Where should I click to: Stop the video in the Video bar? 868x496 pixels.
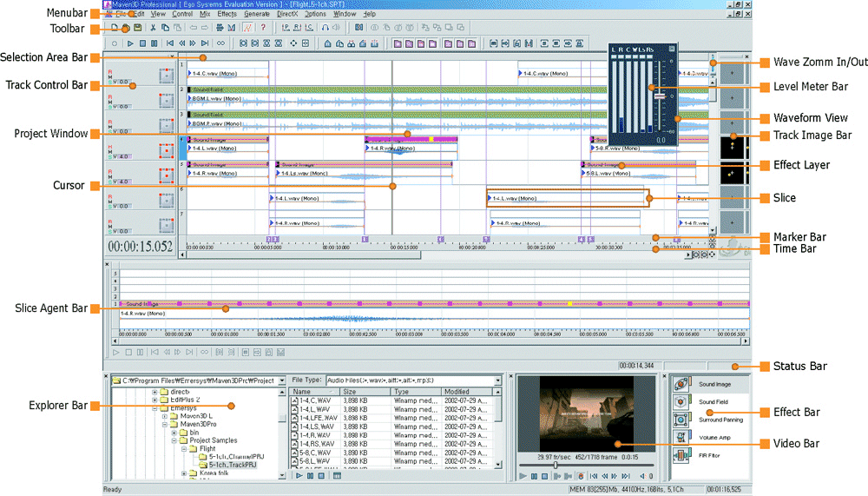click(545, 476)
